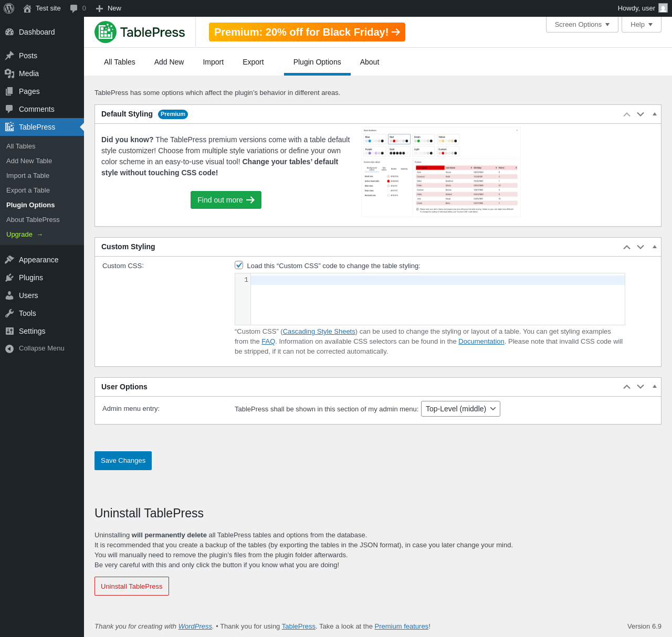Move the Custom Styling panel down
Viewport: 672px width, 637px height.
640,247
